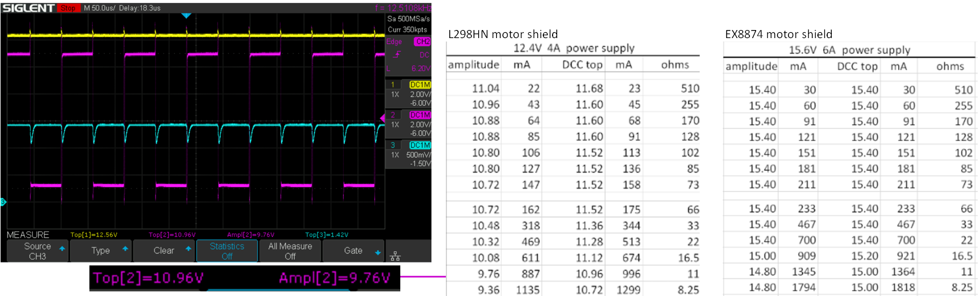
Task: Click the network LAN status icon
Action: coord(395,256)
